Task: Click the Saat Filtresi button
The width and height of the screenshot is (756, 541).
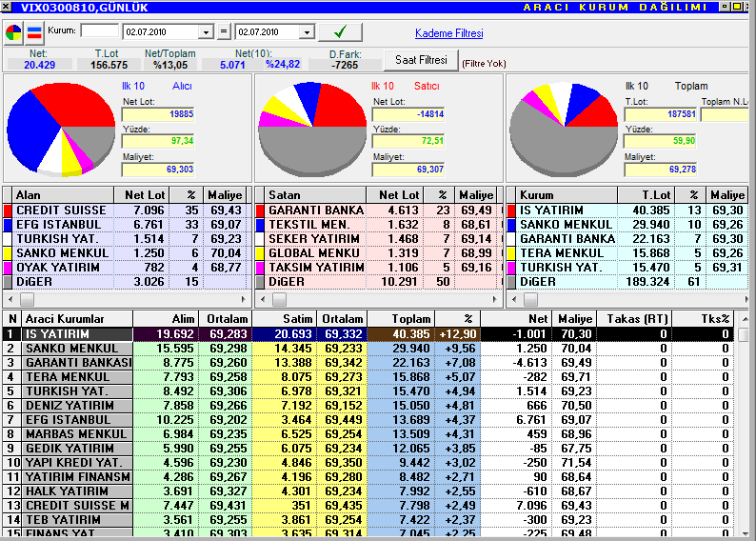Action: tap(421, 60)
